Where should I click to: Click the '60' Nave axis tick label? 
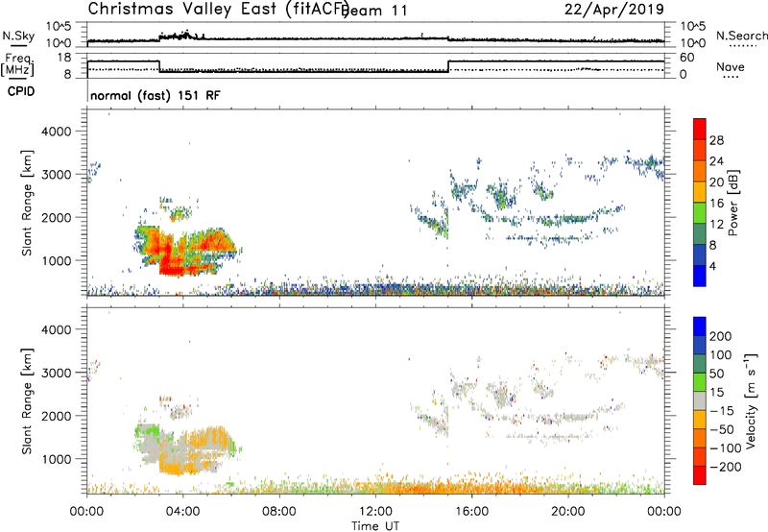point(686,58)
